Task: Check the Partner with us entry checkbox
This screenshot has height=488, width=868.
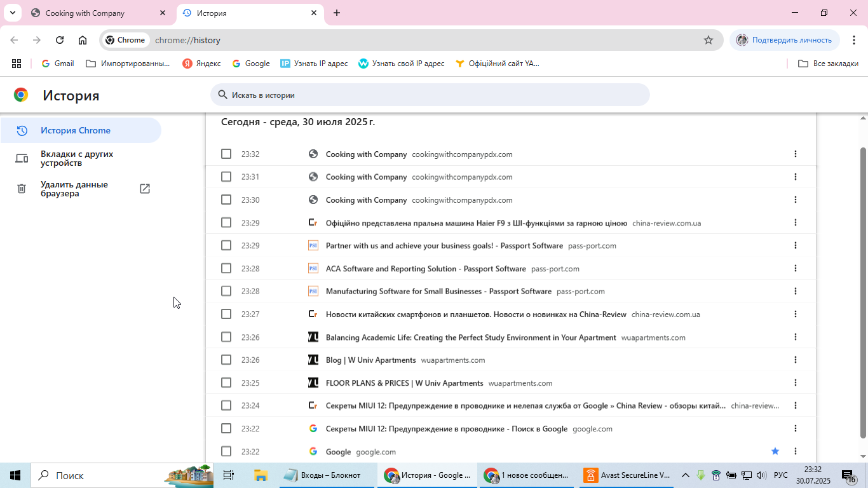Action: [226, 245]
